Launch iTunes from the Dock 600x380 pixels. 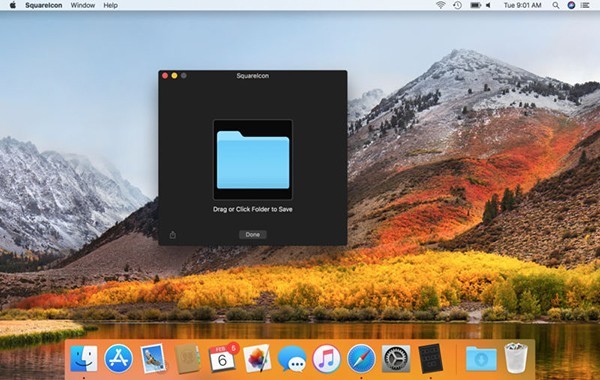[x=326, y=359]
